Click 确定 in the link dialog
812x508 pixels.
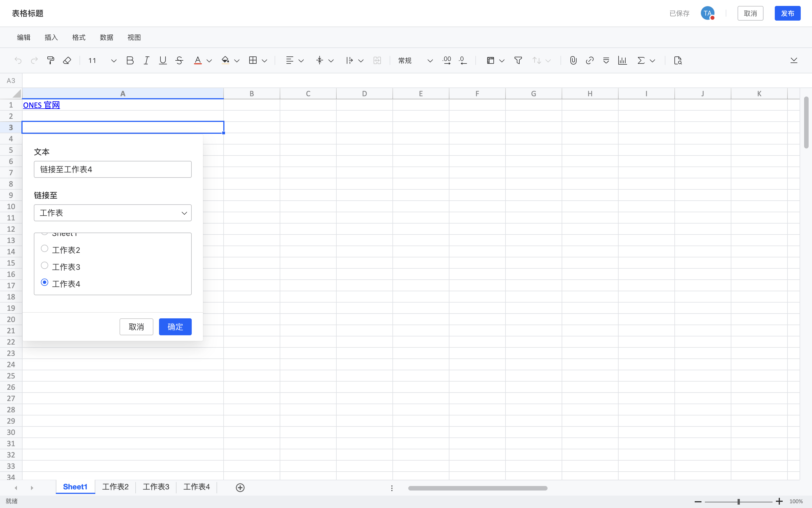pyautogui.click(x=175, y=327)
